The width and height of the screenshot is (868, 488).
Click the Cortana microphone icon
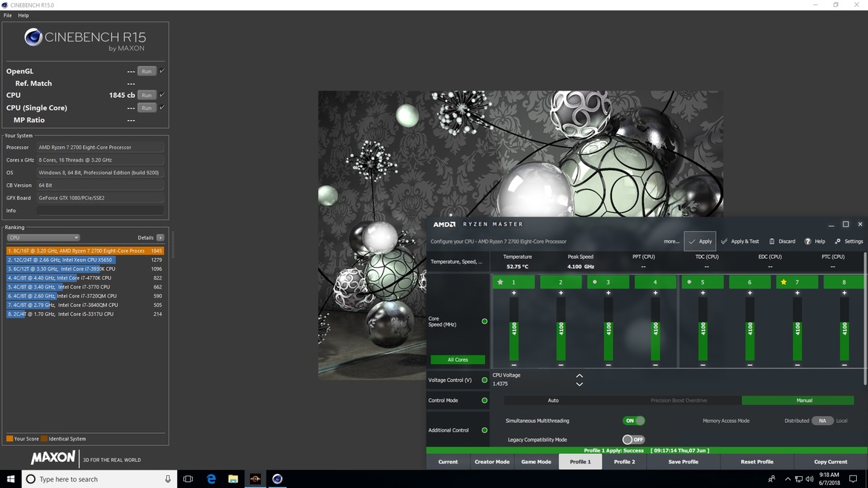point(168,479)
